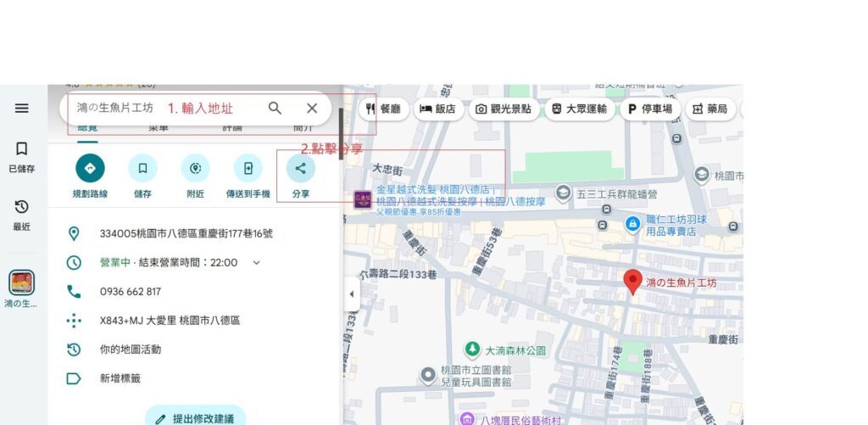Click the 規劃路線 directions button

[x=90, y=176]
